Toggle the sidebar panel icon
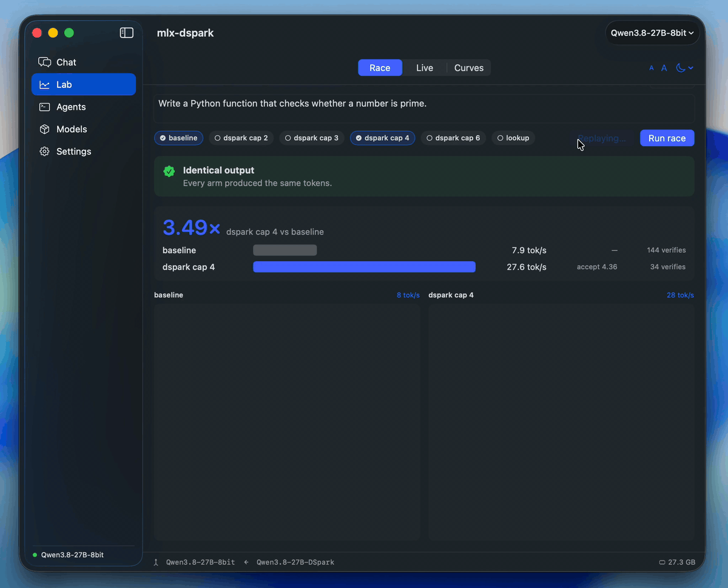The height and width of the screenshot is (588, 728). (126, 33)
